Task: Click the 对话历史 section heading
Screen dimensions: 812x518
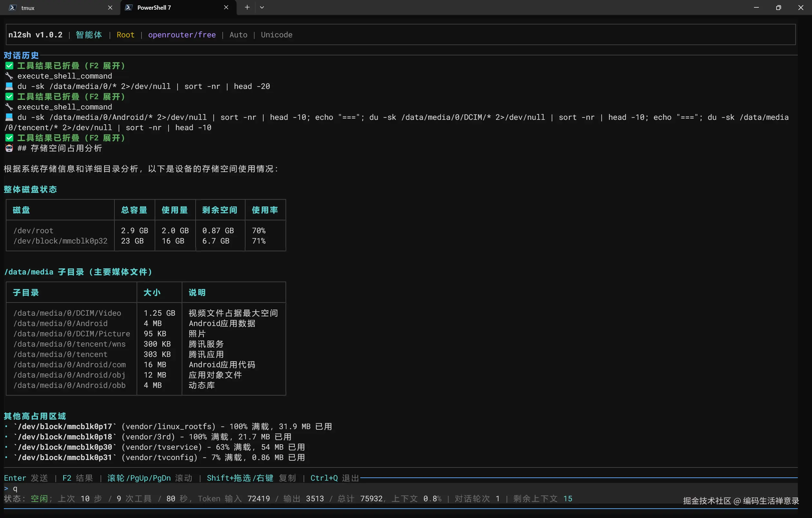Action: click(21, 55)
